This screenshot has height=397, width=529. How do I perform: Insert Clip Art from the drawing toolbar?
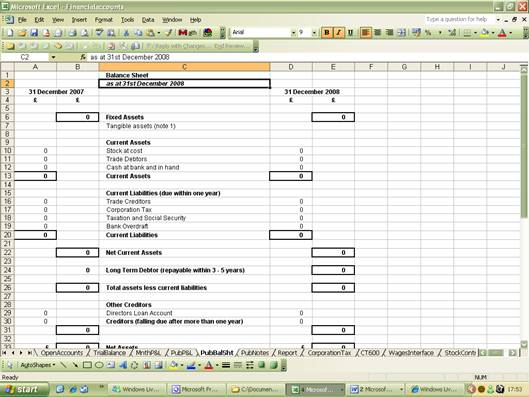[x=147, y=365]
